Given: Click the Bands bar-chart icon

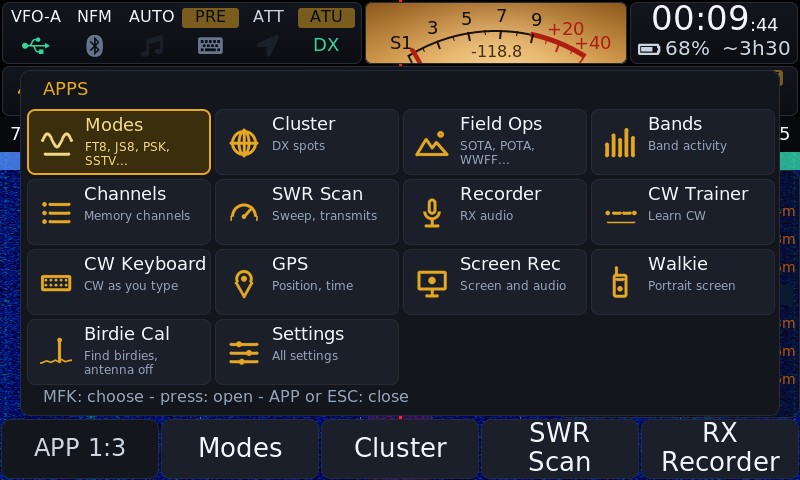Looking at the screenshot, I should pyautogui.click(x=620, y=143).
